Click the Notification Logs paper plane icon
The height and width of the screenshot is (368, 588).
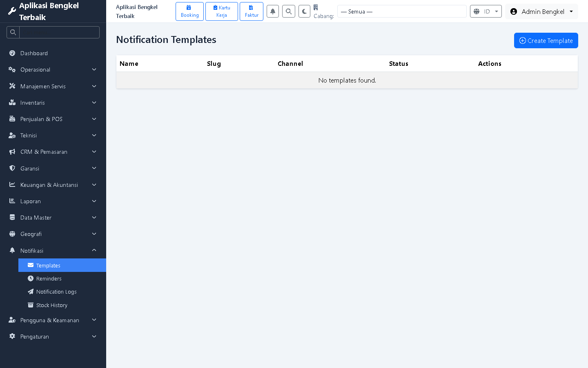pyautogui.click(x=31, y=292)
